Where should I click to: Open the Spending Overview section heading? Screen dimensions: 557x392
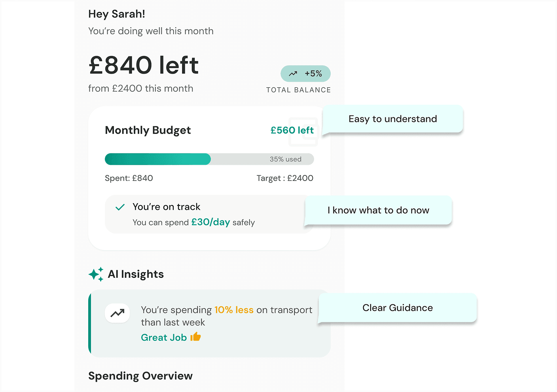click(x=140, y=376)
